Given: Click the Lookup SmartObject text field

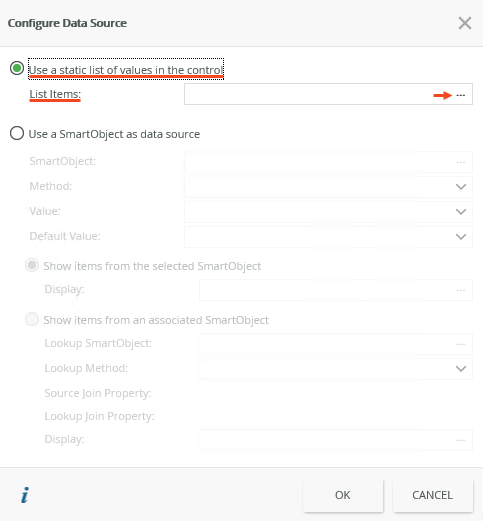Looking at the screenshot, I should (327, 344).
